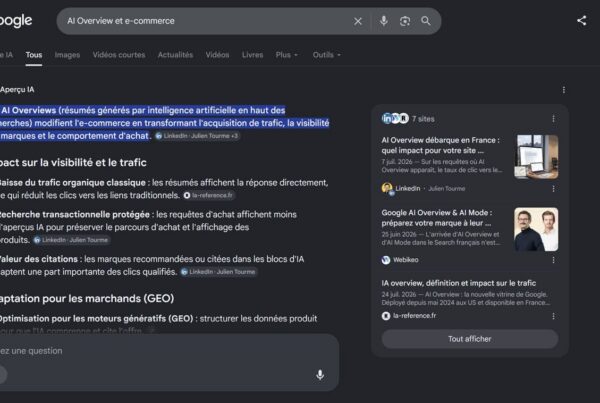Click the Tout afficher button

pos(470,339)
